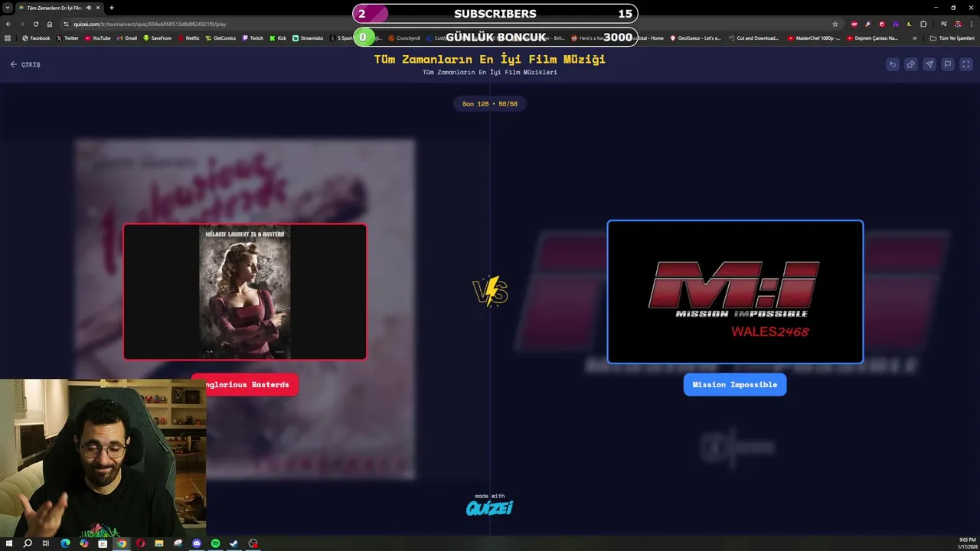980x551 pixels.
Task: Open the Cut and Download bookmark
Action: click(x=753, y=37)
